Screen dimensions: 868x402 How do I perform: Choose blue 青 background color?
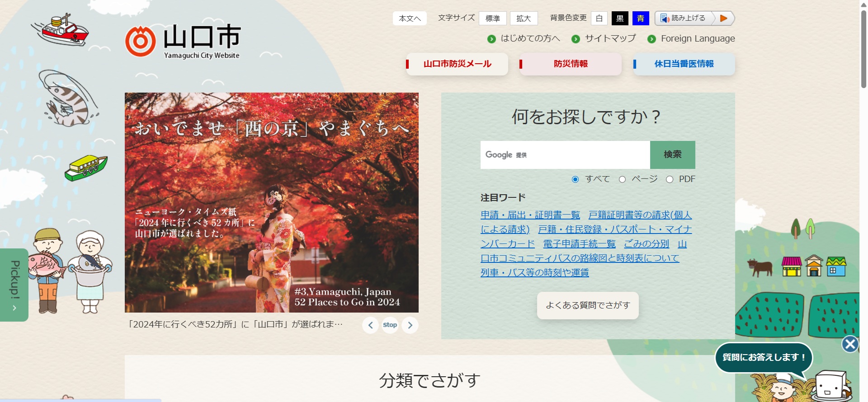point(641,18)
